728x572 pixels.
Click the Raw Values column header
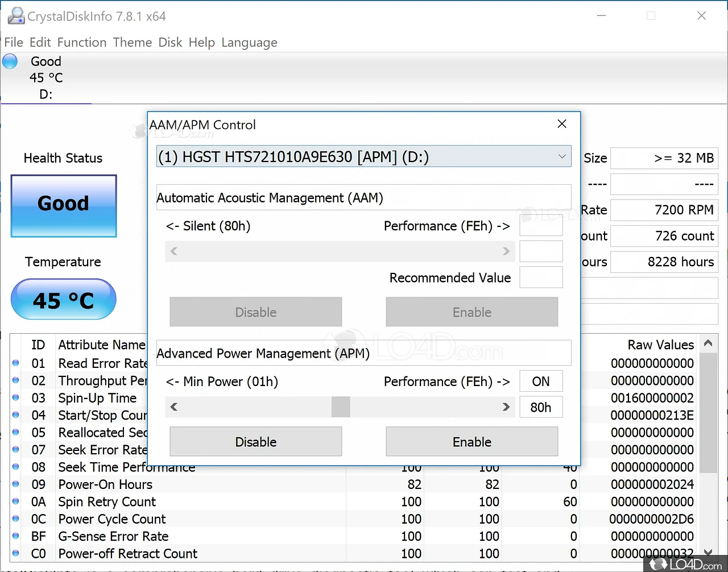pos(661,345)
